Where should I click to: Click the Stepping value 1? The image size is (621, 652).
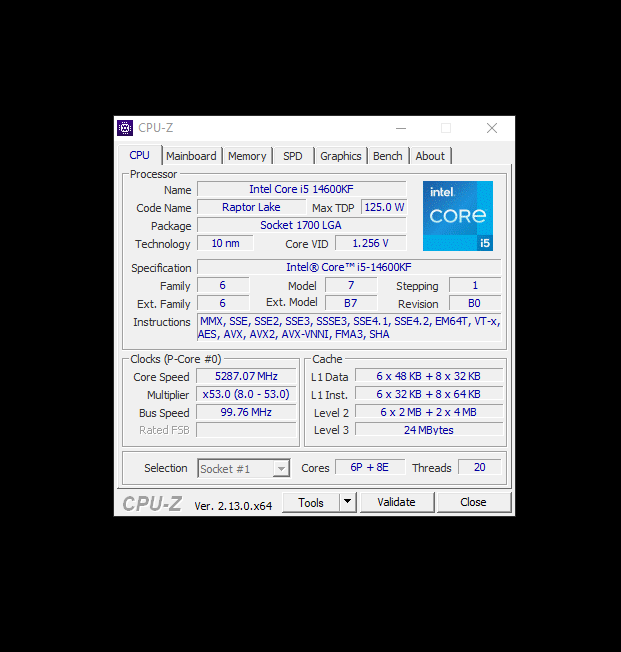pos(475,285)
